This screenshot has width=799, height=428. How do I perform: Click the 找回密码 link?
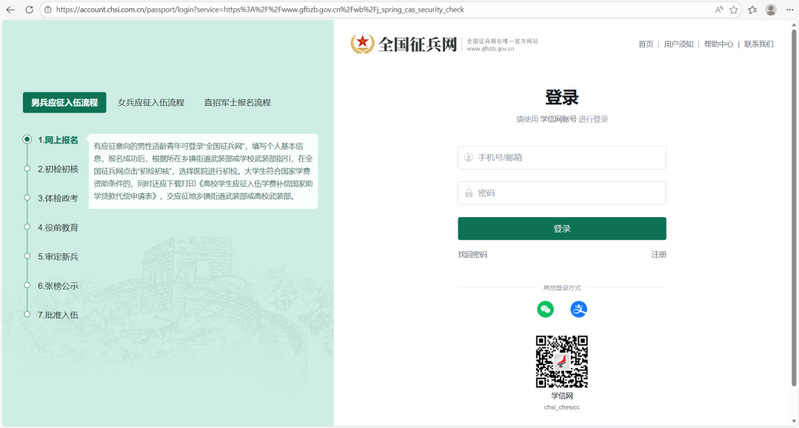472,255
